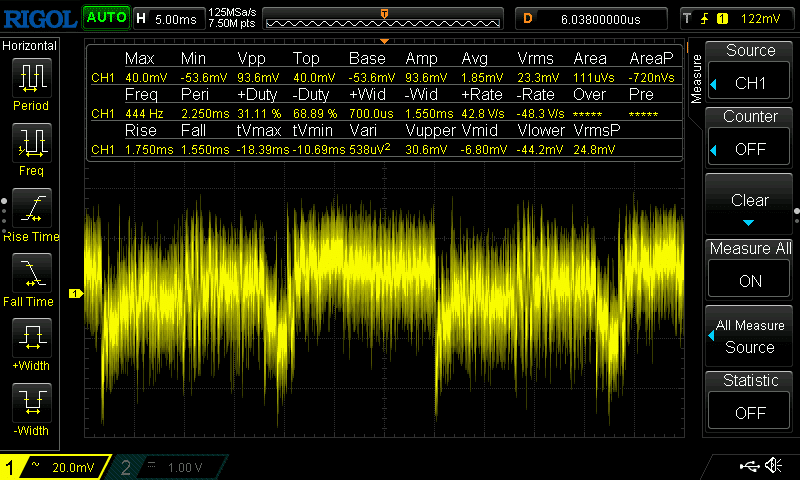Click the USB status icon
This screenshot has width=800, height=480.
[748, 466]
